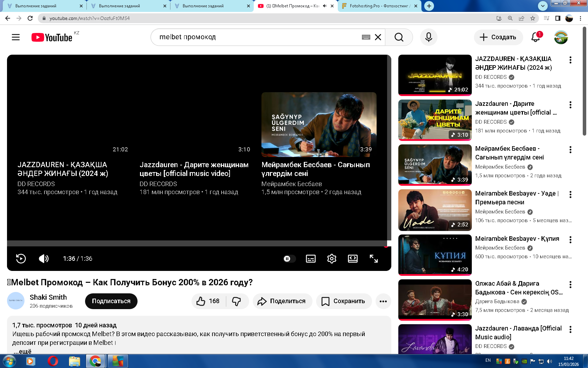Image resolution: width=588 pixels, height=368 pixels.
Task: Go back in browser history
Action: tap(8, 18)
